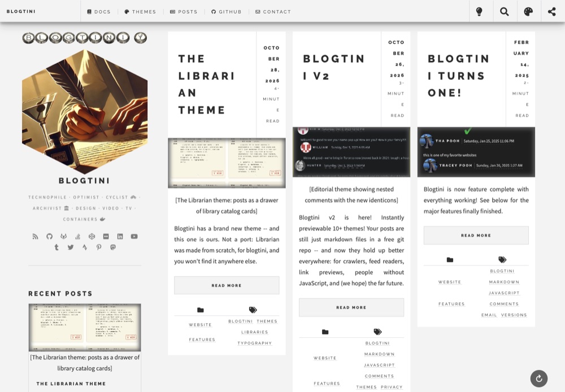565x392 pixels.
Task: Open the GitLab fox icon
Action: pyautogui.click(x=63, y=236)
